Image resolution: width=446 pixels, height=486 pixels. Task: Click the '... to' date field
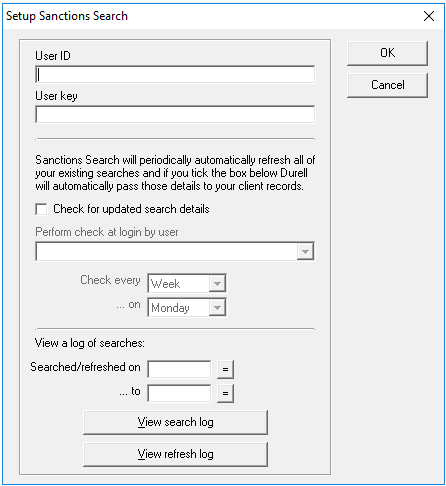point(179,393)
